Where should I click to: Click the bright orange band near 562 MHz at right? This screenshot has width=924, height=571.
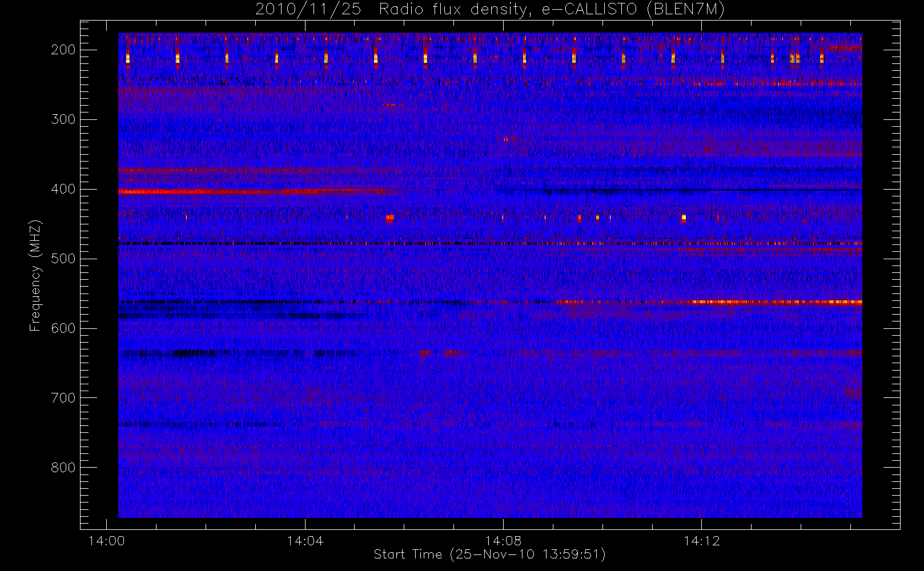777,302
